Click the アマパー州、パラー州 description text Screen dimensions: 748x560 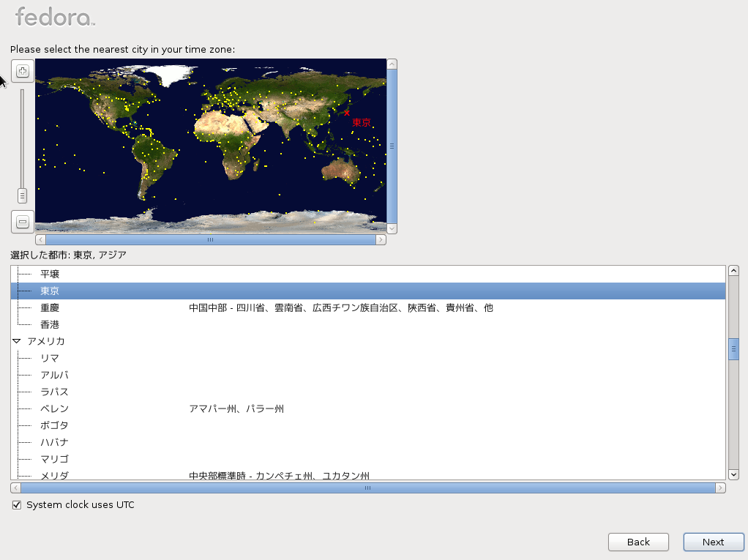coord(236,408)
